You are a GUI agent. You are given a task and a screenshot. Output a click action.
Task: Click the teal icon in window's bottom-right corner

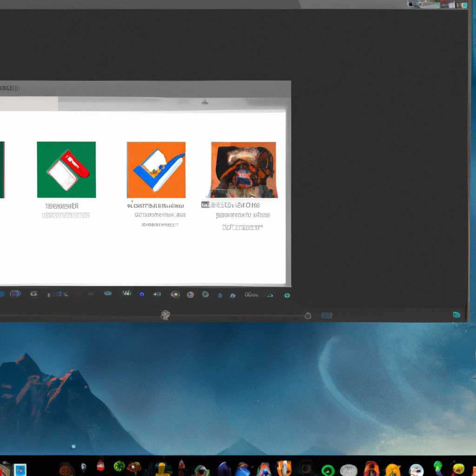click(456, 315)
